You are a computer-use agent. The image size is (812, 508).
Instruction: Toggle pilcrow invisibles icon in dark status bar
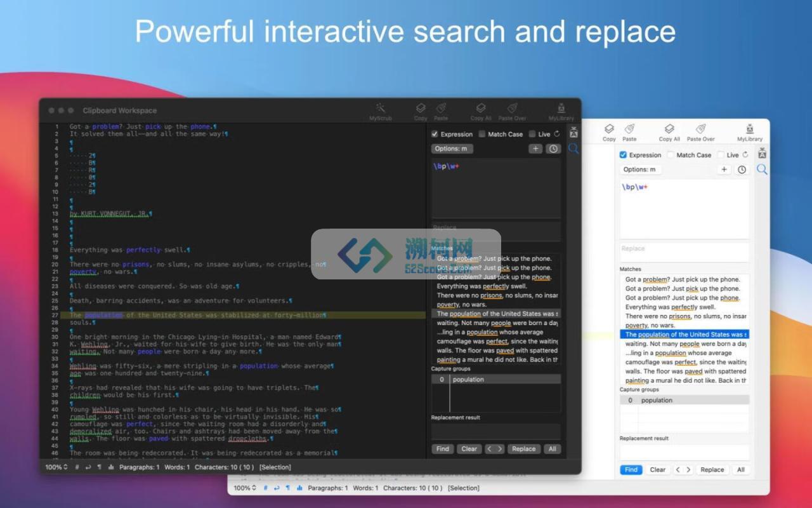pyautogui.click(x=99, y=467)
